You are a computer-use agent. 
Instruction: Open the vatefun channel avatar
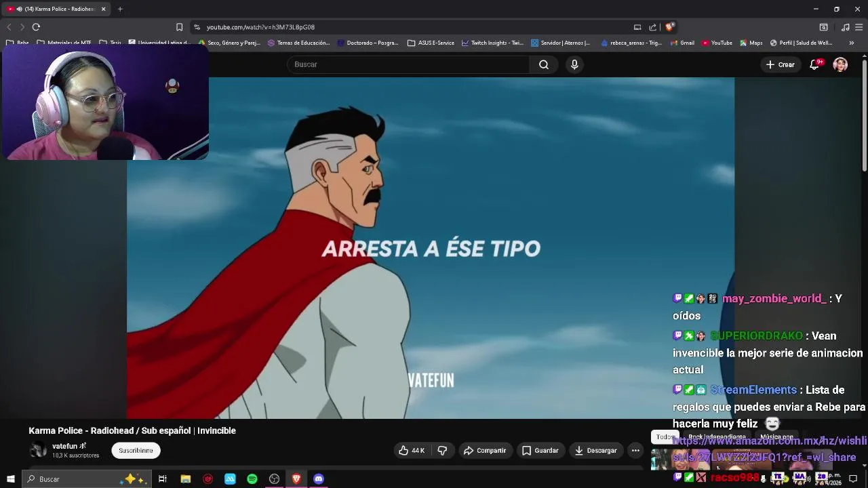click(38, 450)
